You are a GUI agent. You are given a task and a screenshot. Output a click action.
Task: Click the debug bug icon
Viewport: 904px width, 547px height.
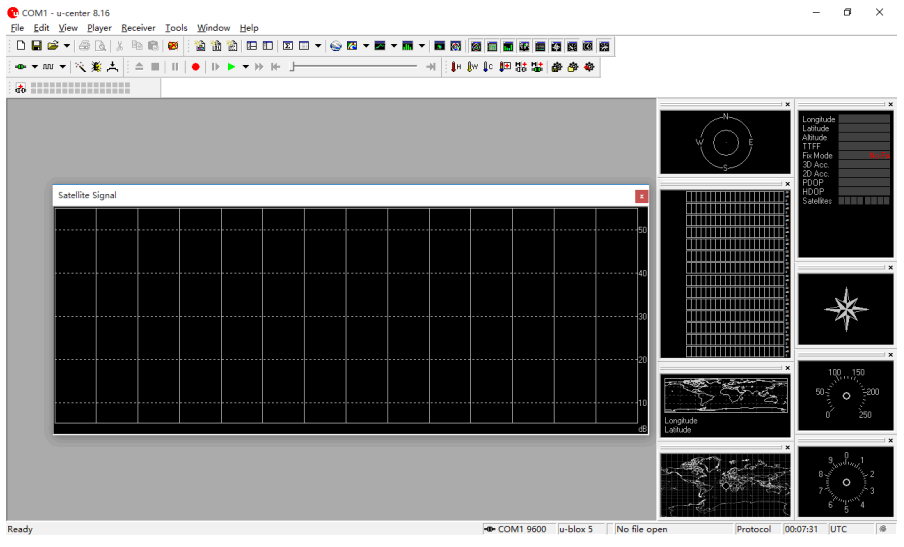pos(96,67)
